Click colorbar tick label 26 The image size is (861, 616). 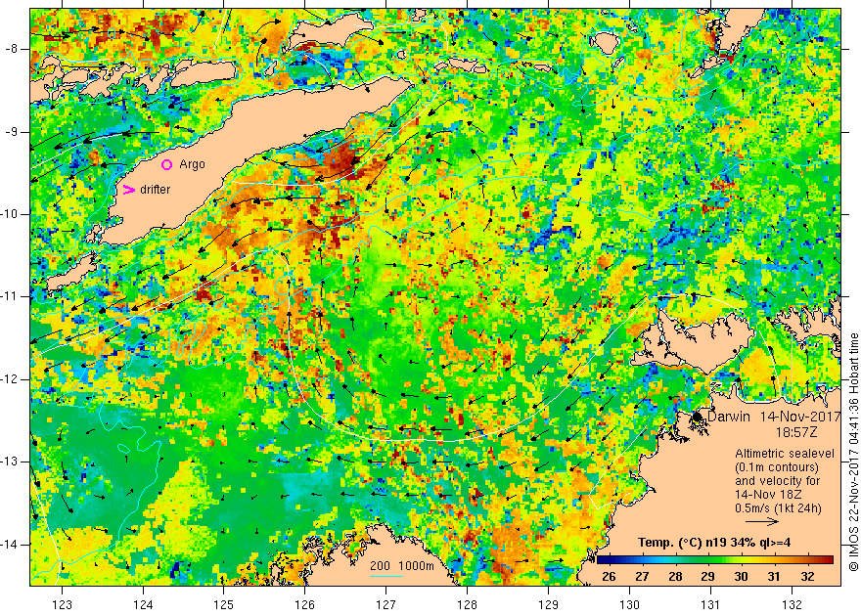[609, 577]
